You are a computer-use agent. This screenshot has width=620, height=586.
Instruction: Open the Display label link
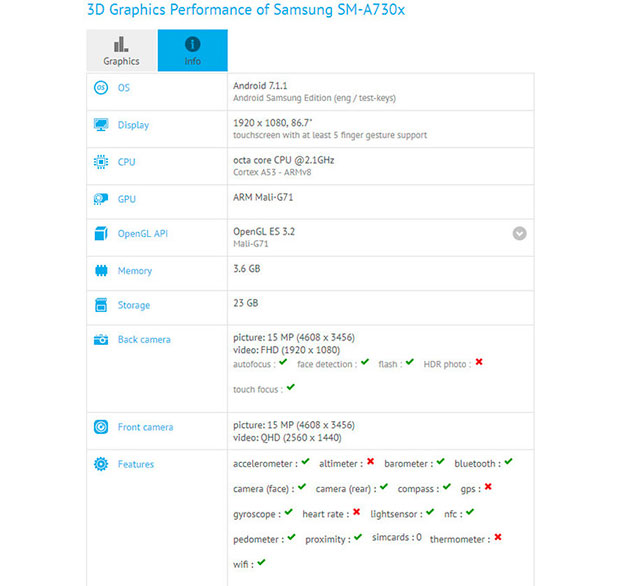(133, 125)
